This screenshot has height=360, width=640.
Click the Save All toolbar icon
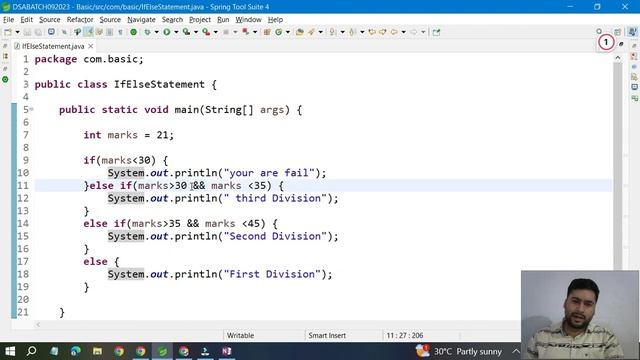pos(38,32)
